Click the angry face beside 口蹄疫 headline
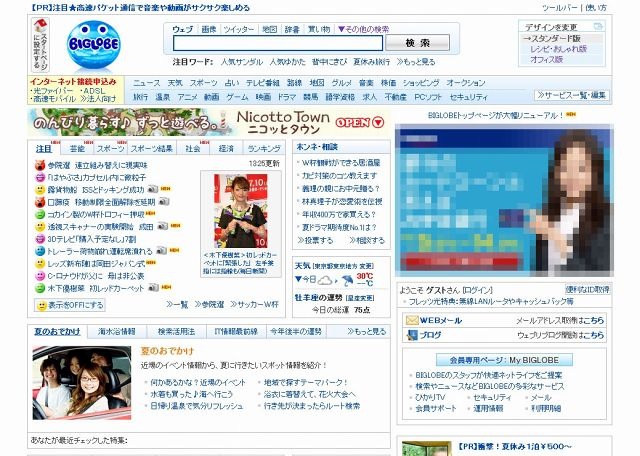The image size is (640, 456). [40, 202]
